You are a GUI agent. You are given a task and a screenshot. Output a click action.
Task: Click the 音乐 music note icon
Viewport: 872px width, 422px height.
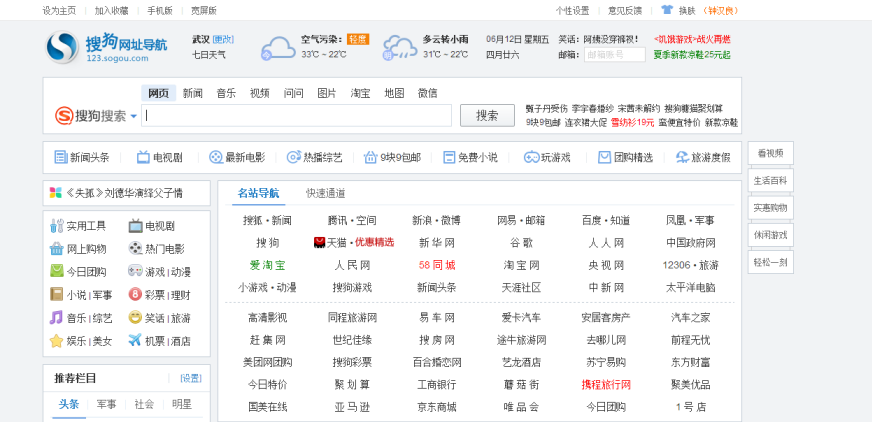(x=57, y=318)
